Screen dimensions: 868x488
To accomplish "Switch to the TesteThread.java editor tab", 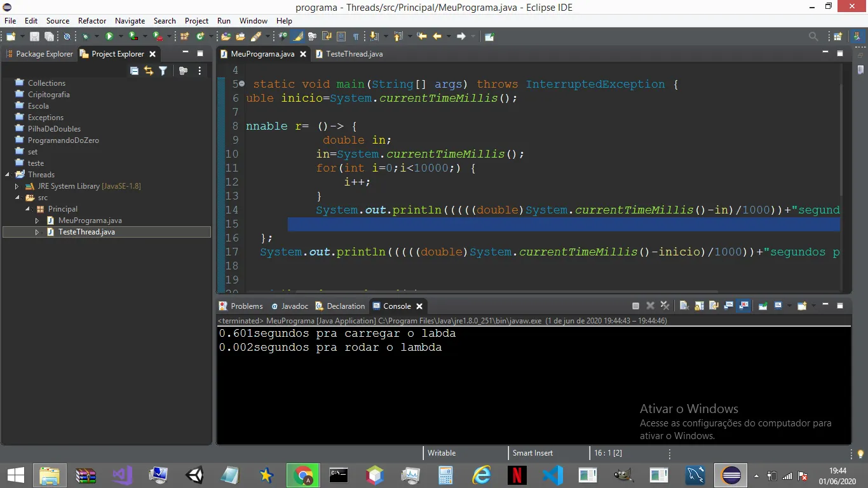I will pos(354,54).
